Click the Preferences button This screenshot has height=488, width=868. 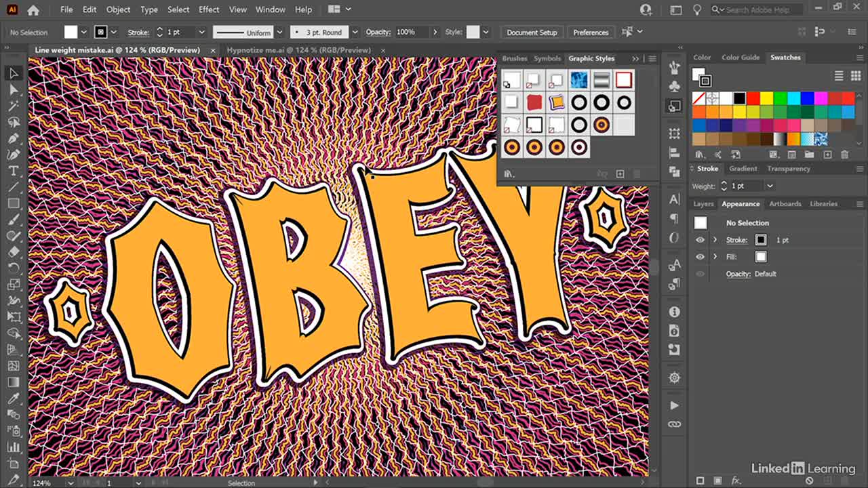click(x=591, y=33)
